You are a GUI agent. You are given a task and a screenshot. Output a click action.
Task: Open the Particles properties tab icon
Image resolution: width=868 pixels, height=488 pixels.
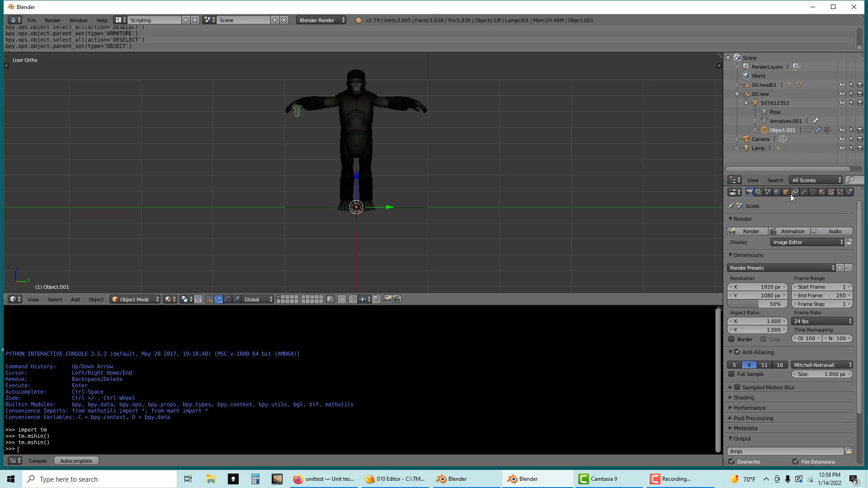840,192
